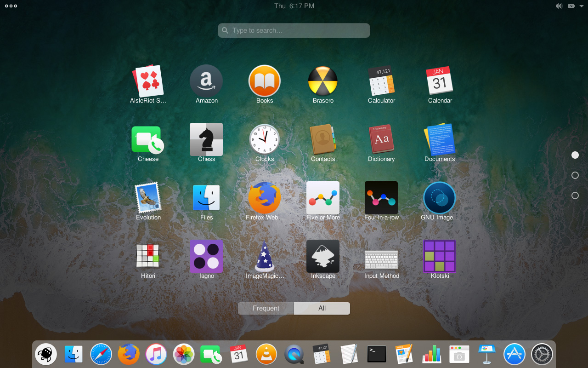This screenshot has width=588, height=368.
Task: Select the All apps tab
Action: 322,308
